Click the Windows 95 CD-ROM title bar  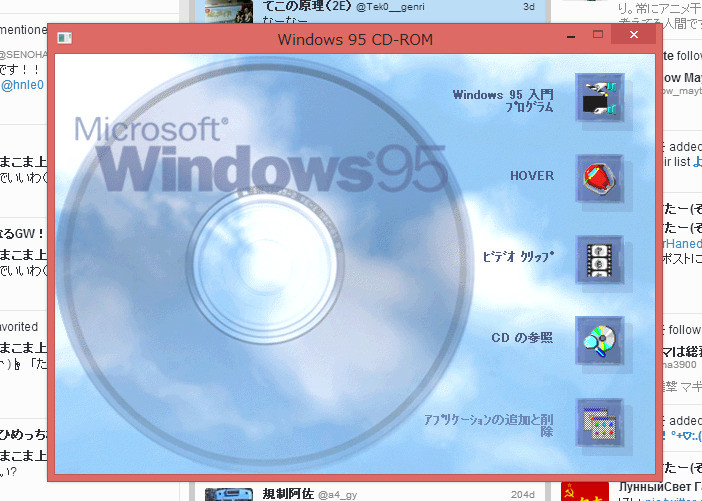355,39
